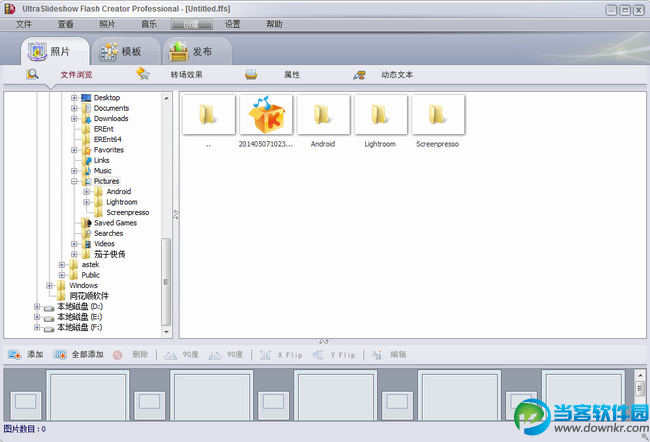
Task: Expand the Music tree node
Action: pos(74,171)
